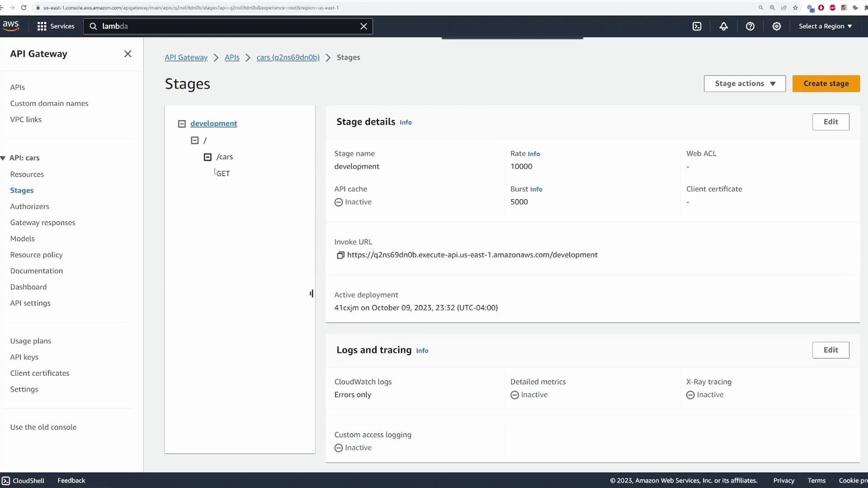Open Dashboard in sidebar
This screenshot has width=868, height=488.
click(x=28, y=287)
